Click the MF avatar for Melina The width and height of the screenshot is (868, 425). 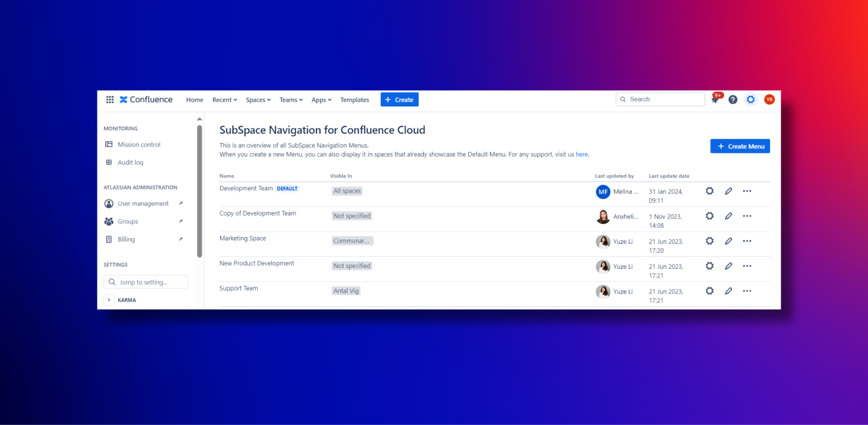(603, 192)
